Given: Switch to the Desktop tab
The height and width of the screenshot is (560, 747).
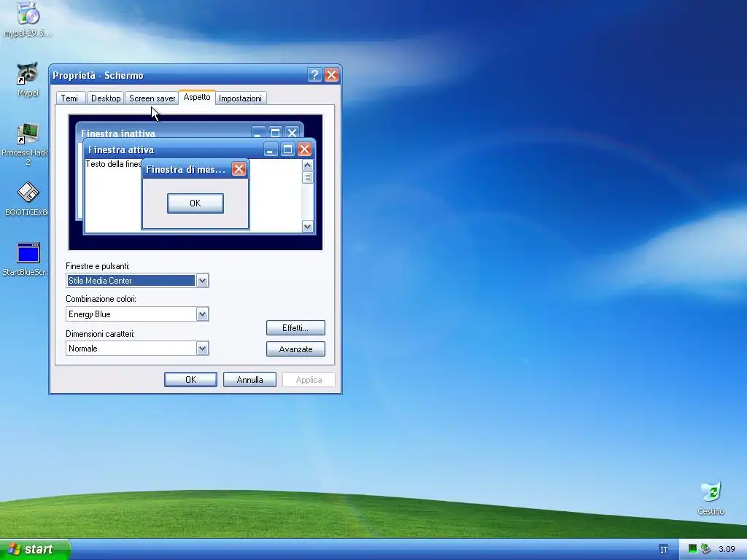Looking at the screenshot, I should pyautogui.click(x=106, y=98).
